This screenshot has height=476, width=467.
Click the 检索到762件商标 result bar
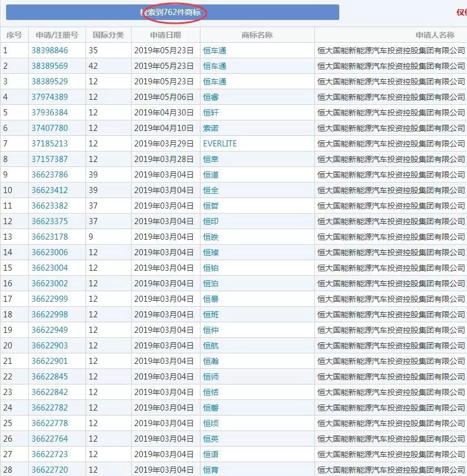173,12
